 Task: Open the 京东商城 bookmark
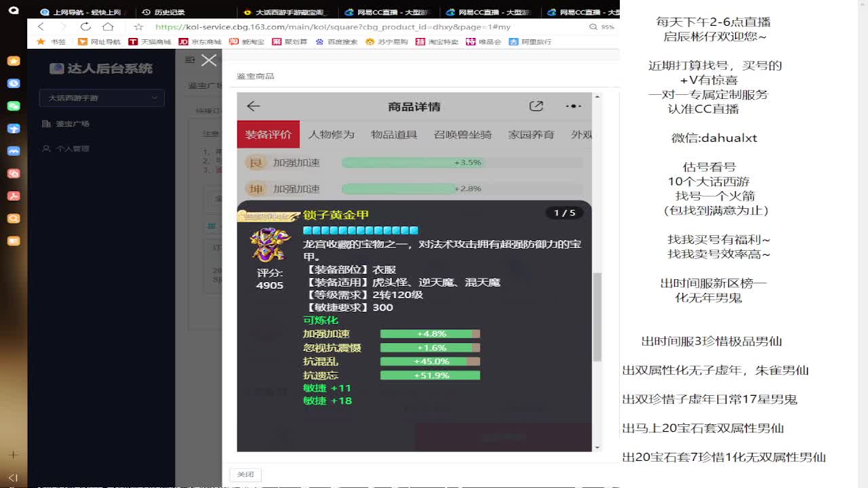(200, 41)
